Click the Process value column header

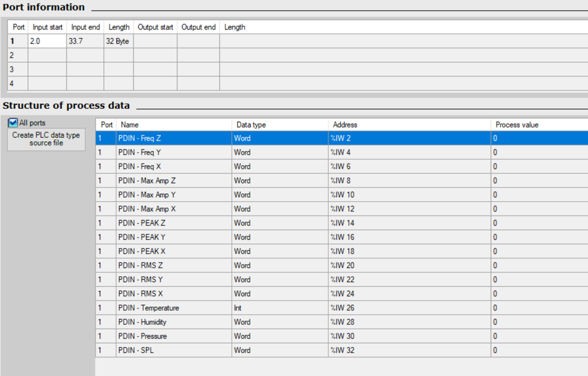point(540,125)
